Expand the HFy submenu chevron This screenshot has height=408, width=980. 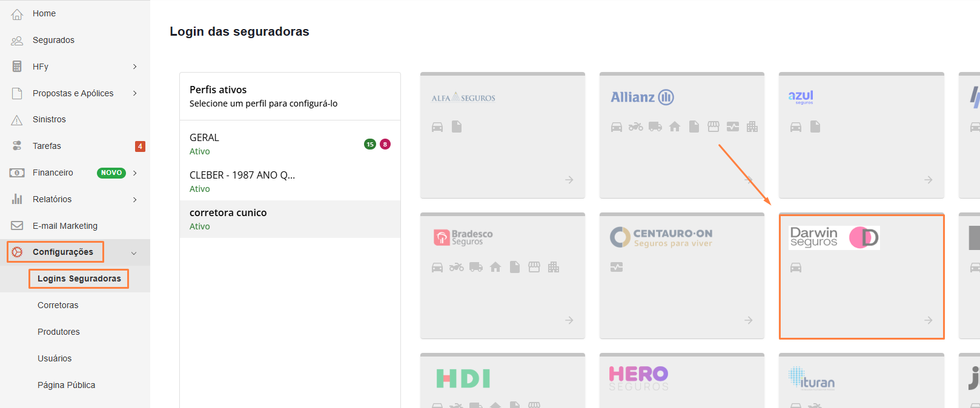point(134,67)
